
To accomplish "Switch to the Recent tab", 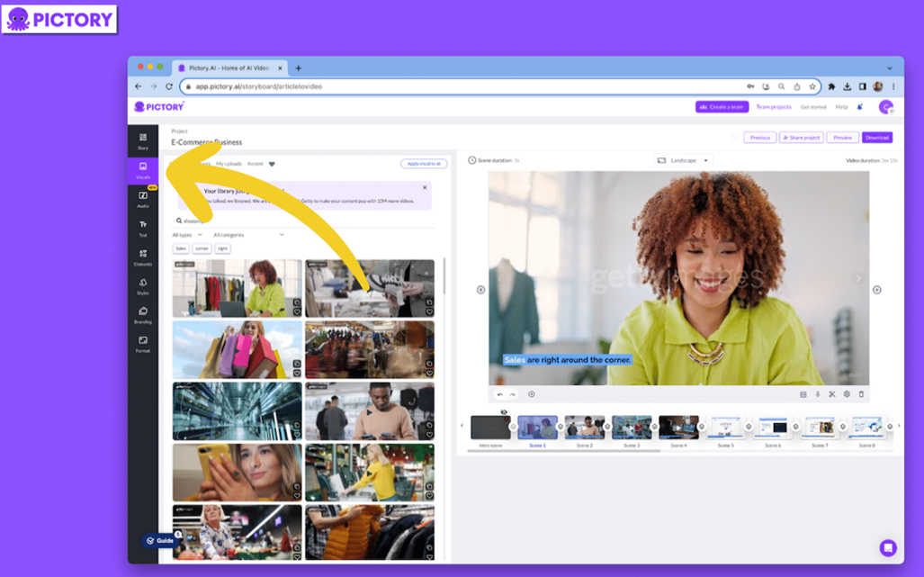I will [256, 164].
